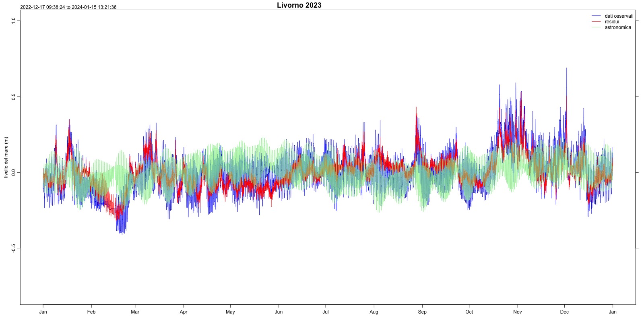Click the y-axis tick label 0.0
This screenshot has height=322, width=644.
coord(13,173)
